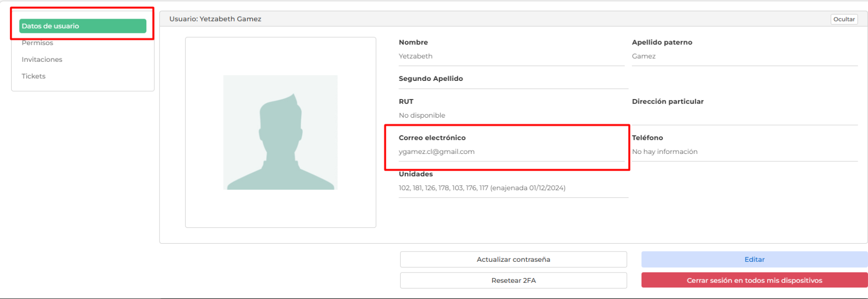The width and height of the screenshot is (868, 299).
Task: Click the RUT value 'No disponible'
Action: click(x=422, y=115)
